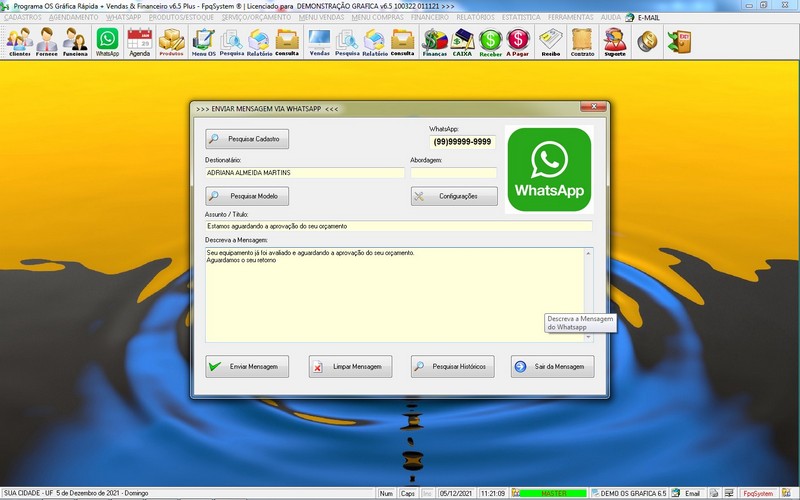Screen dimensions: 800x500
Task: Open the Fornece (suppliers) toolbar icon
Action: point(47,42)
